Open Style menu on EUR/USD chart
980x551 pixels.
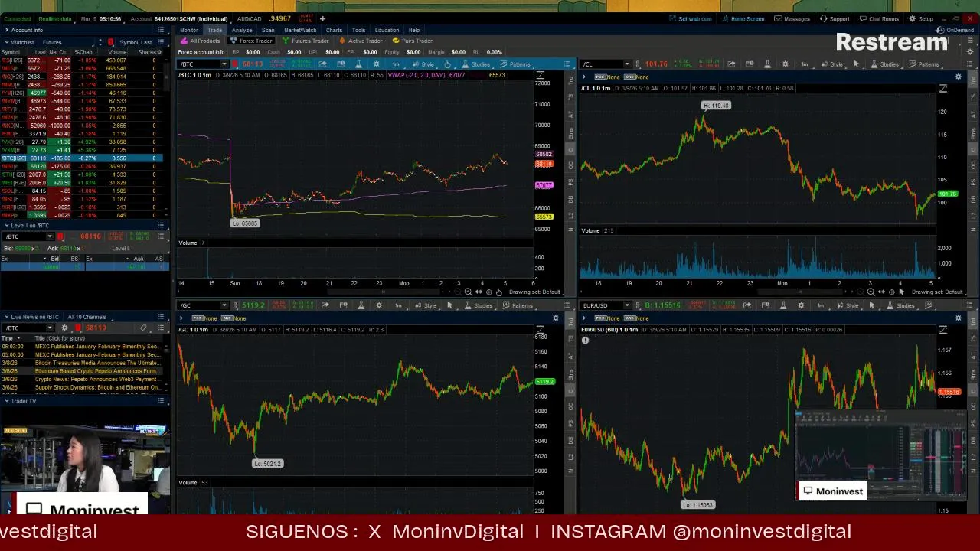click(848, 305)
